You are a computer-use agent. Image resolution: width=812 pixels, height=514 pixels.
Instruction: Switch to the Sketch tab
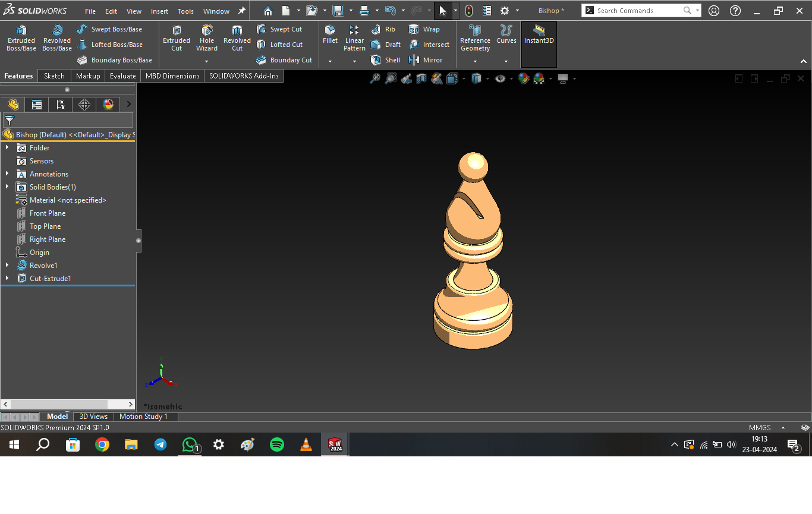(54, 76)
